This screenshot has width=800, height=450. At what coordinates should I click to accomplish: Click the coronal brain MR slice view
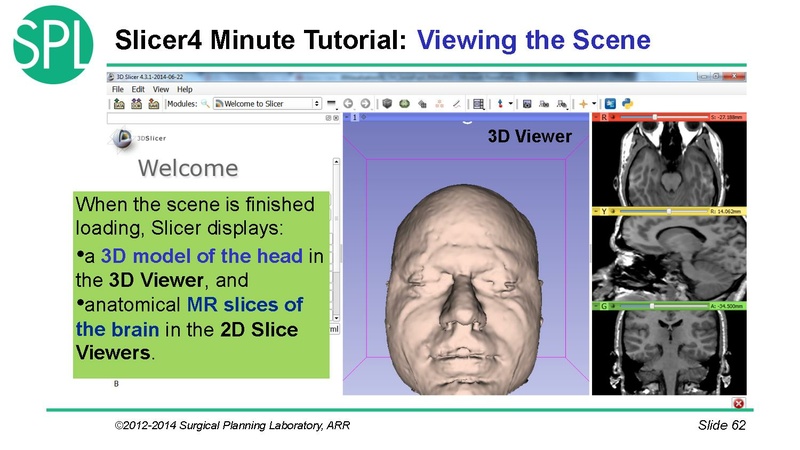click(669, 353)
